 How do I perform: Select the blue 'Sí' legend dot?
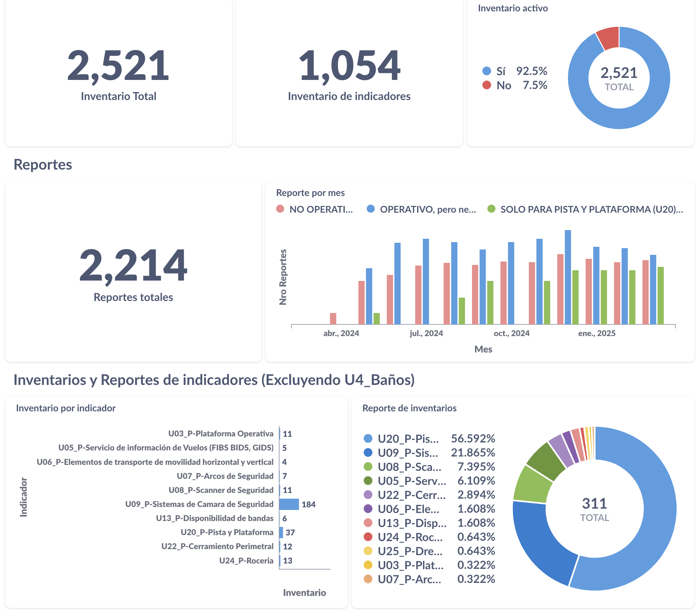487,71
